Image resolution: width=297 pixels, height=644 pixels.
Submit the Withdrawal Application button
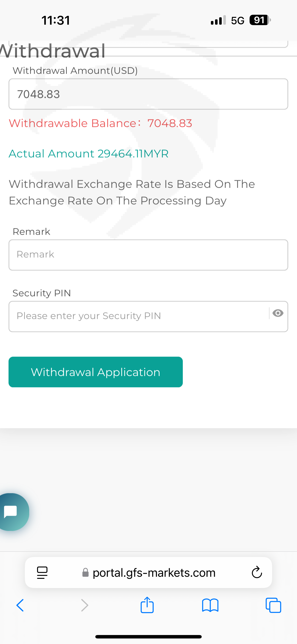96,372
